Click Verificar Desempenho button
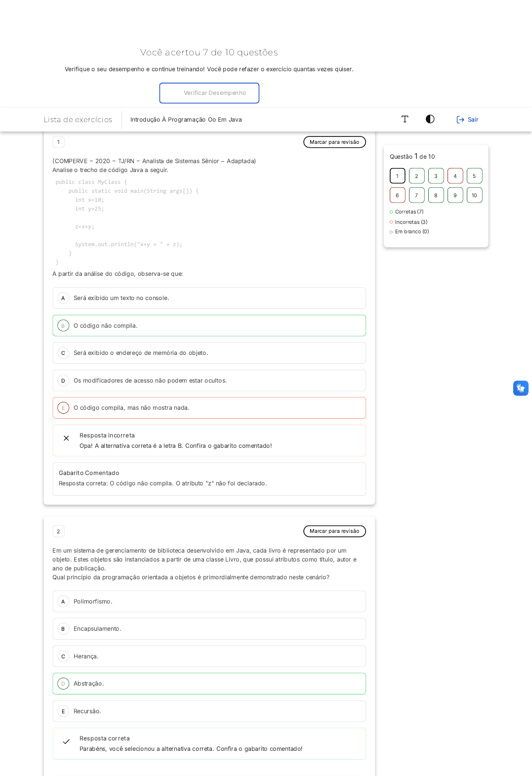Screen dimensions: 532x776 click(209, 93)
